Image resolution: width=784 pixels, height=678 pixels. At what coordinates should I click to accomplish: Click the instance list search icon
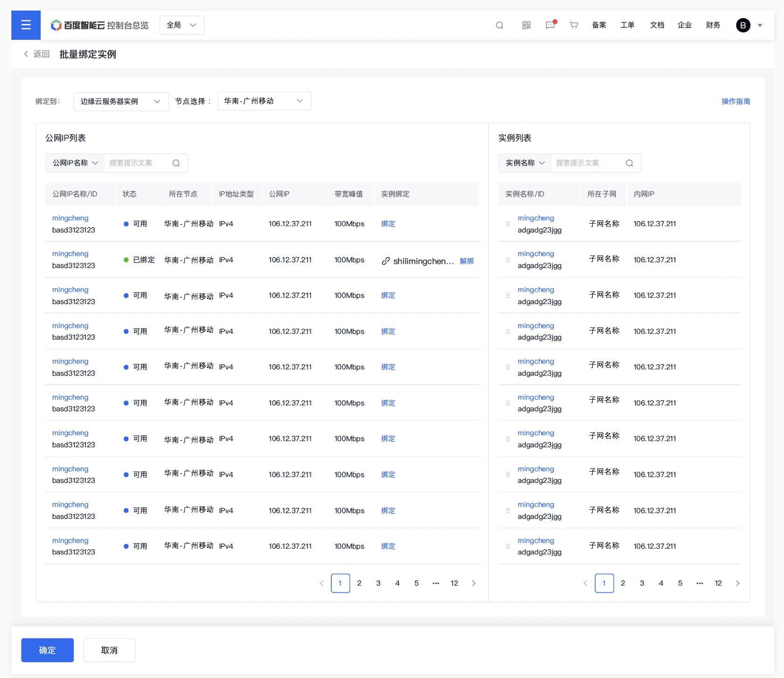coord(630,163)
